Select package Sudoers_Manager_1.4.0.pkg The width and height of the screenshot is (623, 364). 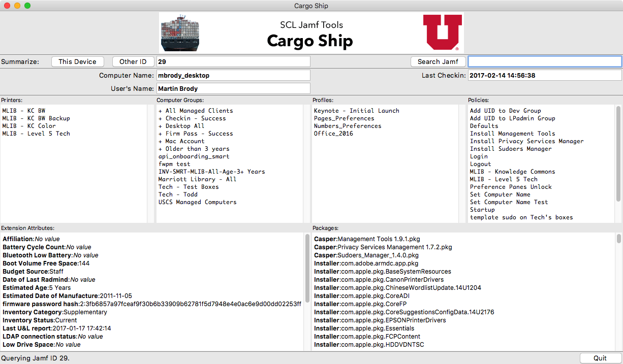366,255
